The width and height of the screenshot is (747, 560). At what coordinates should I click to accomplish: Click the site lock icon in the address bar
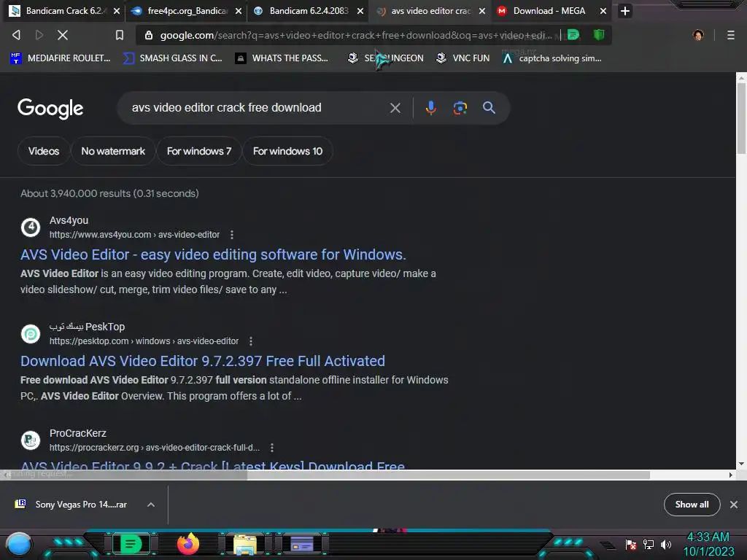click(149, 35)
